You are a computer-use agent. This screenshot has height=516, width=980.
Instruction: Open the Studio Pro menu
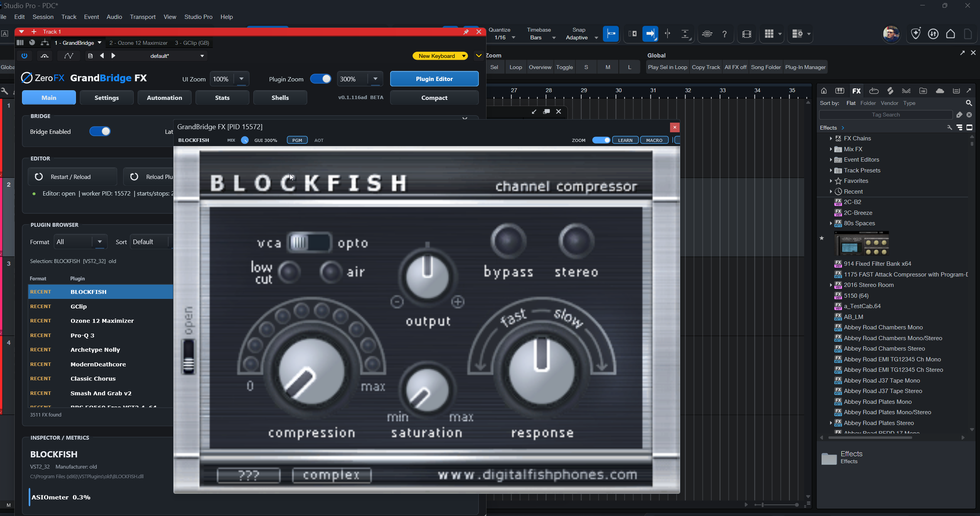coord(198,17)
